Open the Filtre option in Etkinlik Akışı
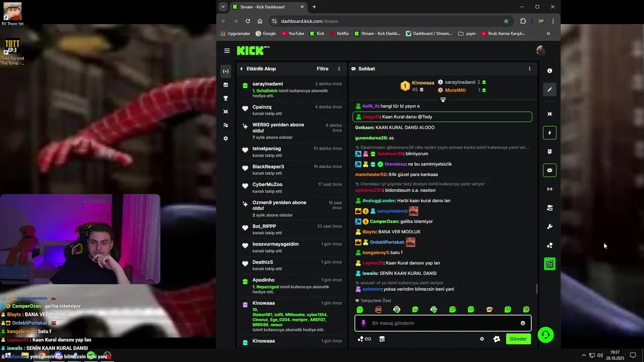The height and width of the screenshot is (362, 644). tap(323, 69)
